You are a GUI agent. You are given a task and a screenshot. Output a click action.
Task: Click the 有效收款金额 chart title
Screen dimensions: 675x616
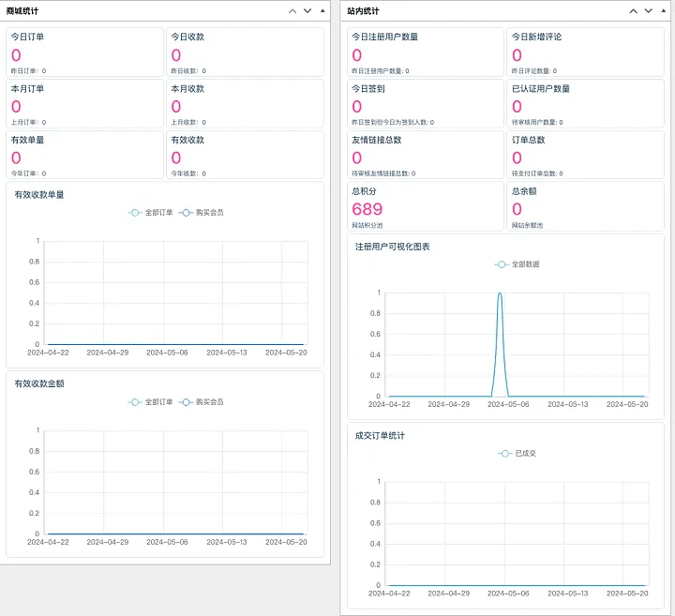pos(39,383)
